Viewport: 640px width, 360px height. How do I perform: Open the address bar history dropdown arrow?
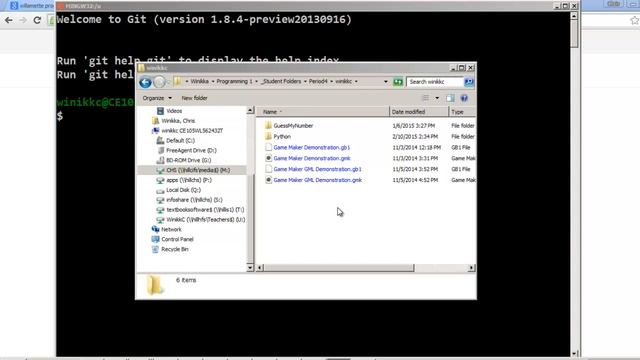(386, 82)
